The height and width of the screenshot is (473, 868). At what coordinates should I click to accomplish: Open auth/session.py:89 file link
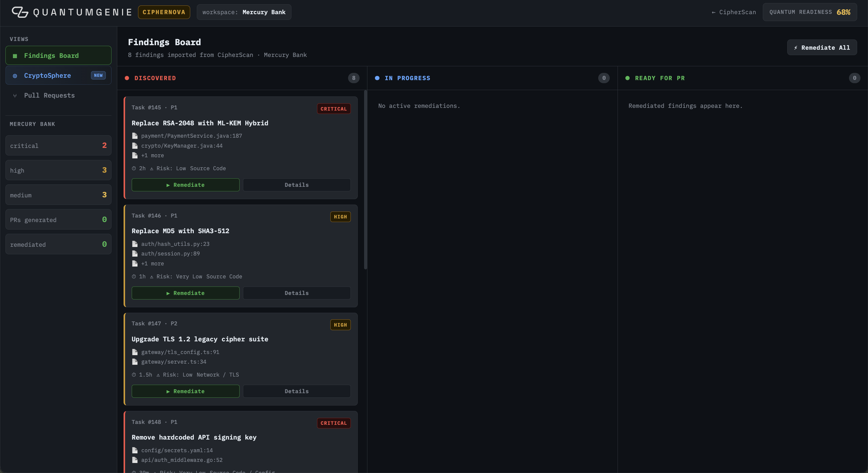170,254
